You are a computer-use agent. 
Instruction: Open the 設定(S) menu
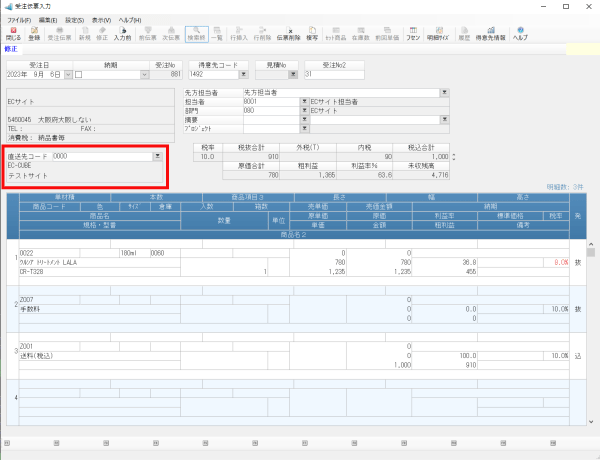75,20
